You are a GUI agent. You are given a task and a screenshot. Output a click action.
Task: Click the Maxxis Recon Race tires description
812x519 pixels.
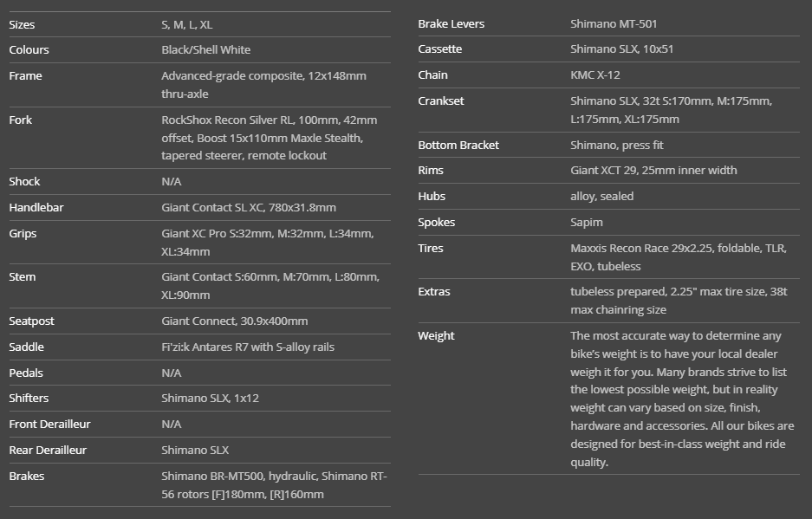coord(678,257)
